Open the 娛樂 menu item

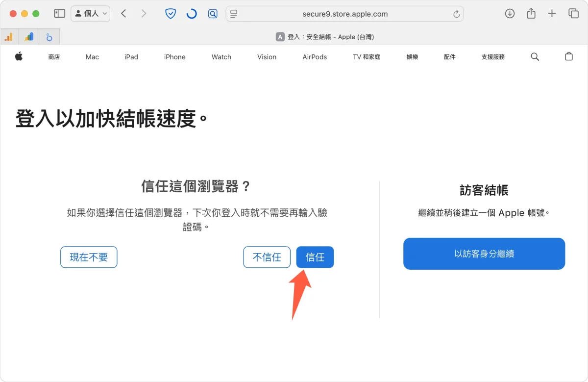(412, 57)
